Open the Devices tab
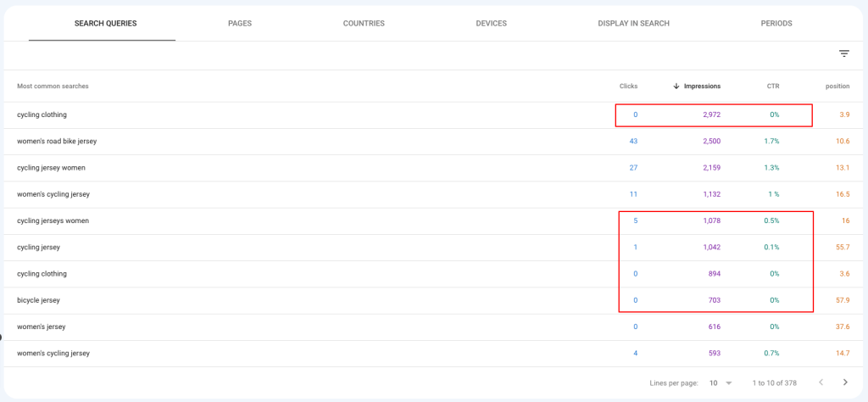 (x=491, y=23)
